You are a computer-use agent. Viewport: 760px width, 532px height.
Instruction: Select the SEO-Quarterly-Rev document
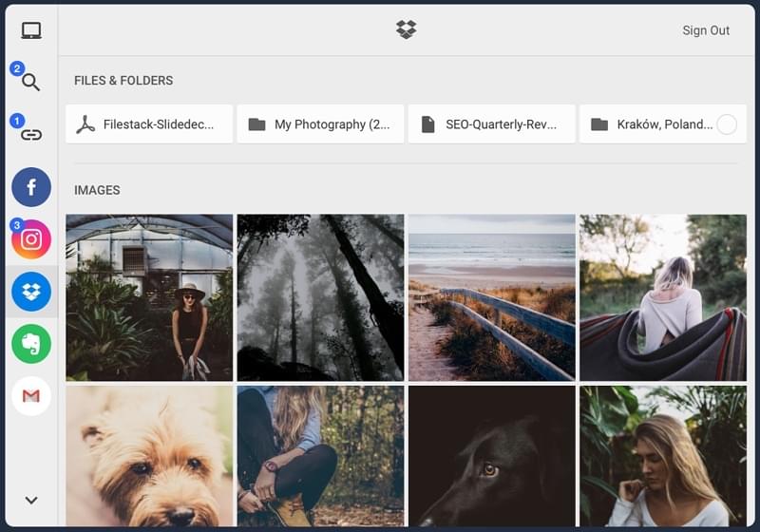491,124
